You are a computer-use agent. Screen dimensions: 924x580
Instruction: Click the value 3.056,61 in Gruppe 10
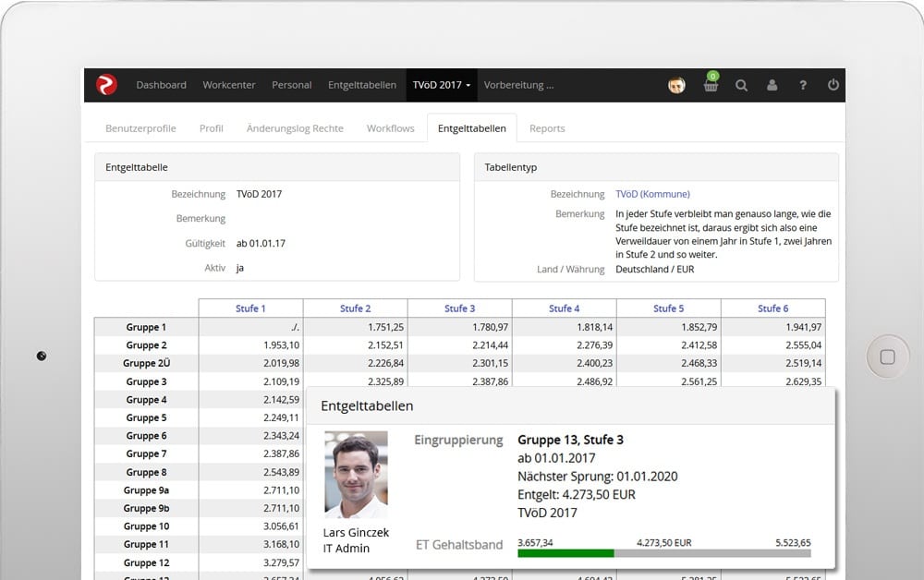281,526
